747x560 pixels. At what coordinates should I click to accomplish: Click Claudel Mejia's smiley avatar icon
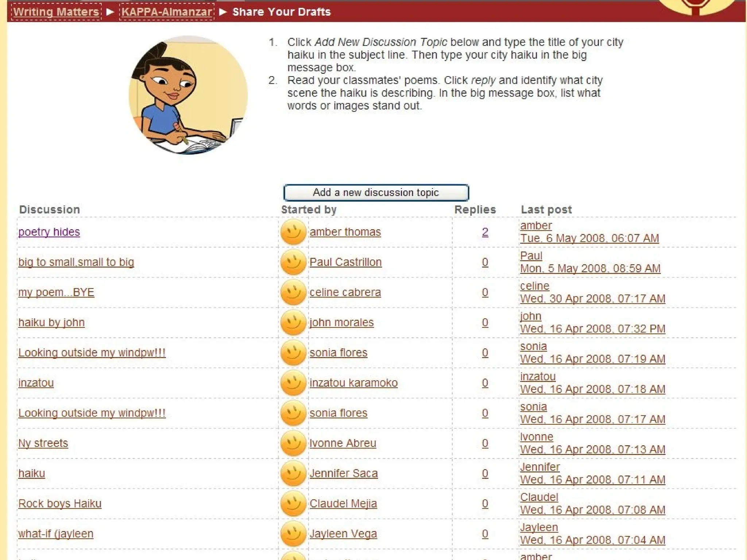pyautogui.click(x=293, y=504)
